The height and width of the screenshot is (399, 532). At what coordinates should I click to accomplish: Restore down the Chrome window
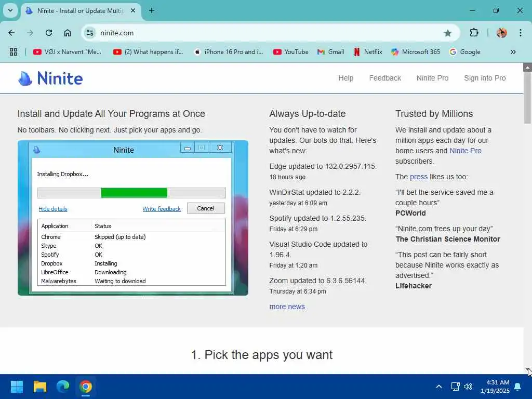496,10
